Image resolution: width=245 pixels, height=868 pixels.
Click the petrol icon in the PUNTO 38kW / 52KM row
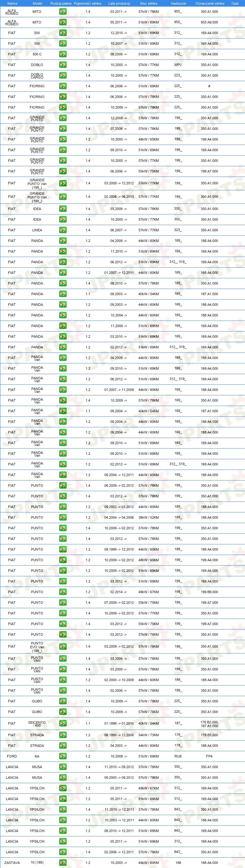pos(63,517)
